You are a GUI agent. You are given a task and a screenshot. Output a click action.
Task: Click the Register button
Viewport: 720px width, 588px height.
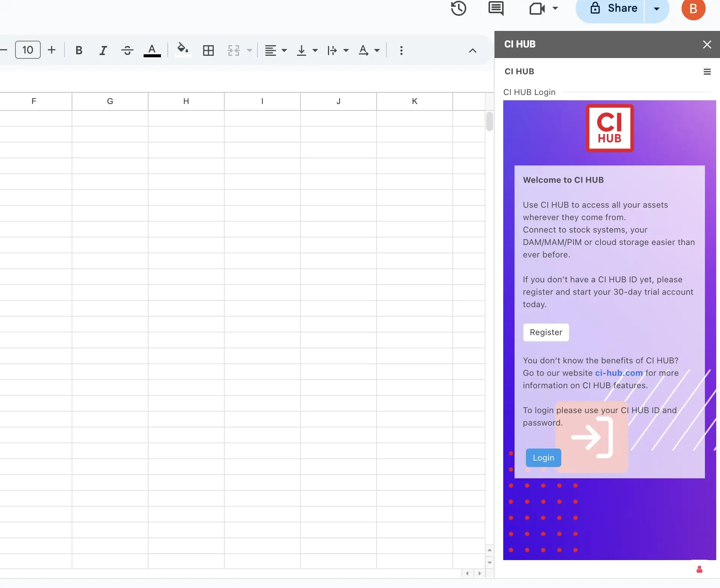(x=546, y=332)
